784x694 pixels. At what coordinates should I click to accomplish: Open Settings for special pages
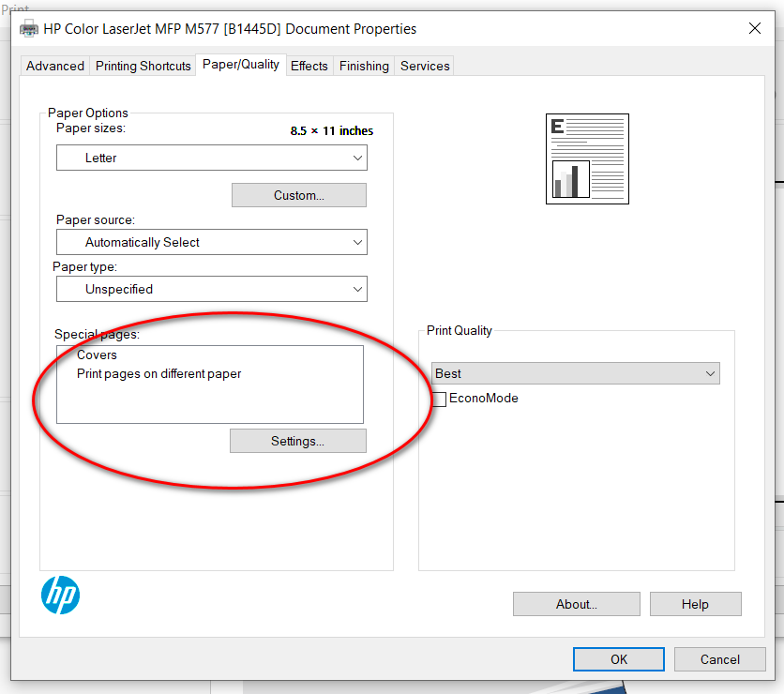tap(297, 440)
